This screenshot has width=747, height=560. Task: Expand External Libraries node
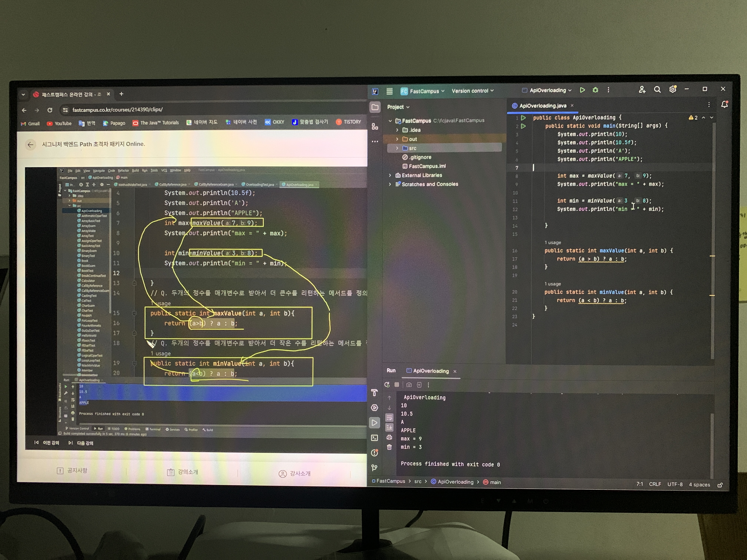coord(390,175)
